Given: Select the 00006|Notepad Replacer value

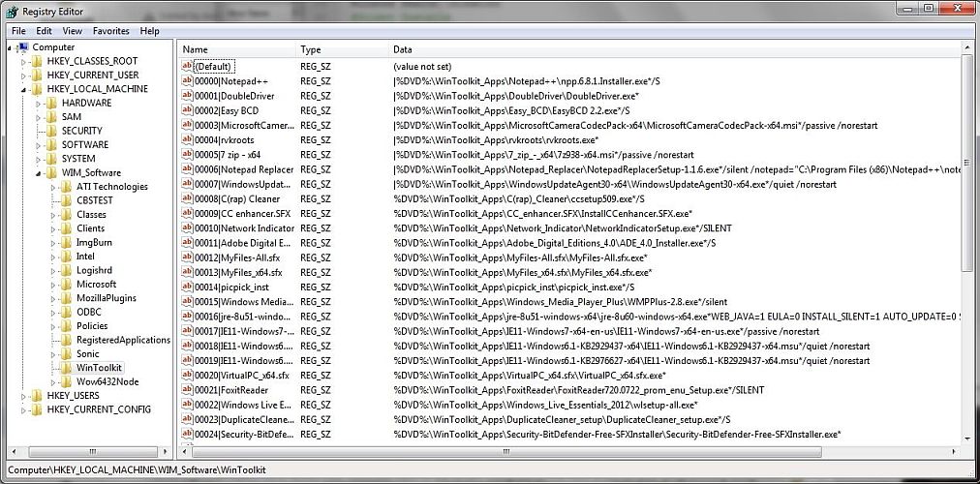Looking at the screenshot, I should (244, 169).
